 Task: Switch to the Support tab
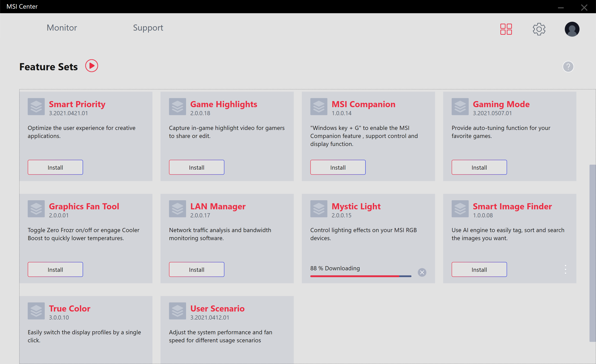coord(148,28)
